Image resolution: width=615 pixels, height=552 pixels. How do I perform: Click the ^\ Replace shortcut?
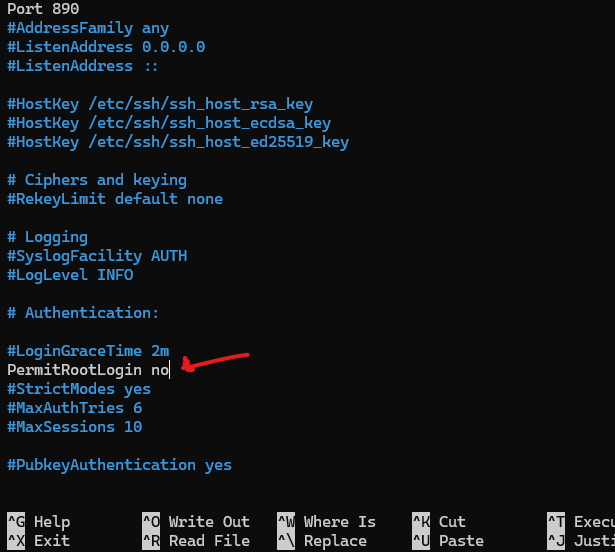(322, 541)
